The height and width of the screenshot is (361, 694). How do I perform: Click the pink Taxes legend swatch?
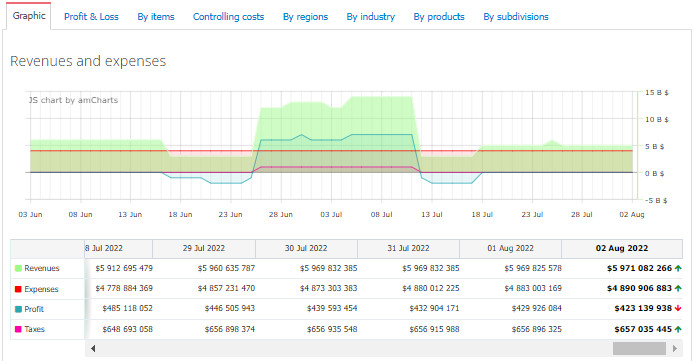pos(18,329)
